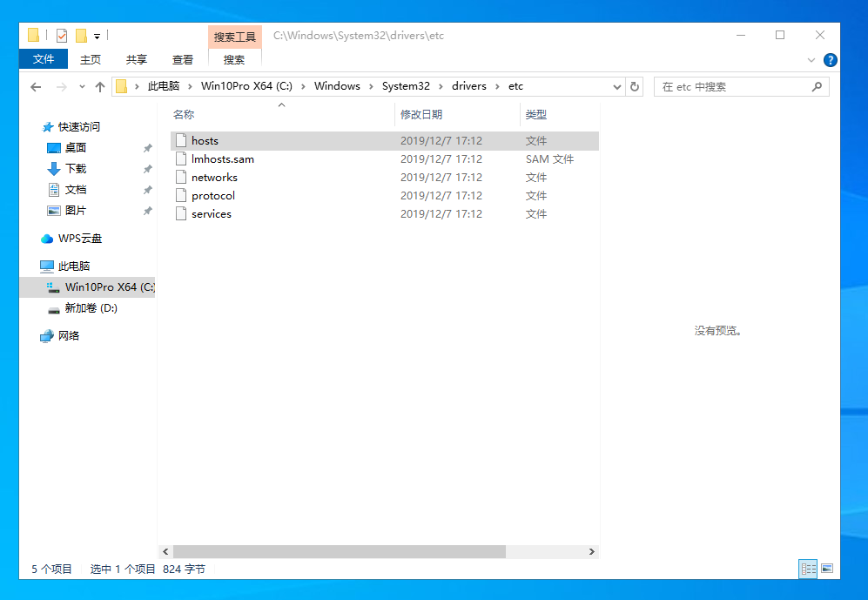Click the folder icon in title bar
The height and width of the screenshot is (600, 868).
tap(33, 36)
